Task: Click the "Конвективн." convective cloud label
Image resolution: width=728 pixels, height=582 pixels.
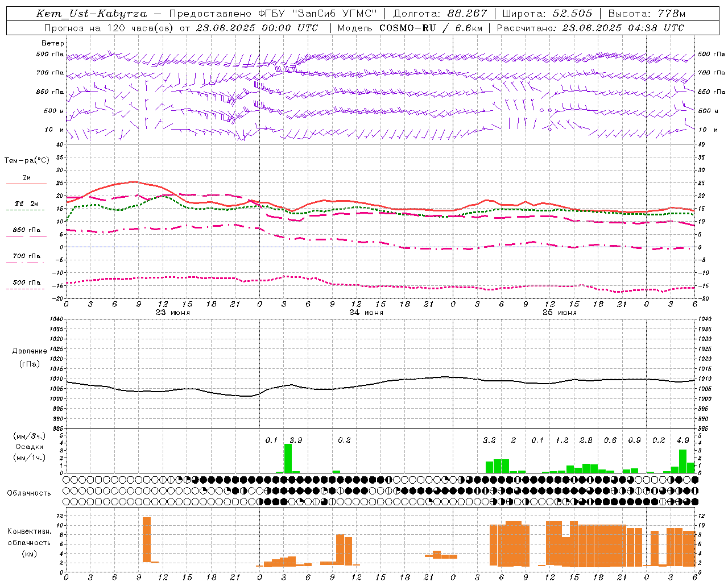Action: 29,531
